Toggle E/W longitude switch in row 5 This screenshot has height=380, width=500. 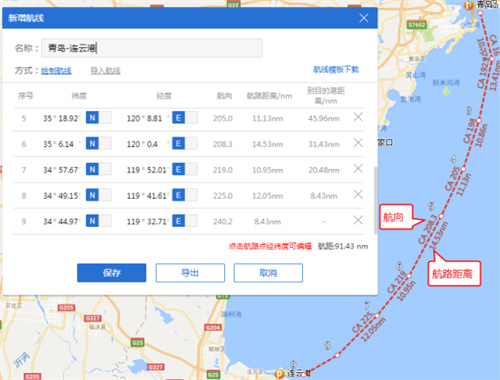click(x=185, y=118)
